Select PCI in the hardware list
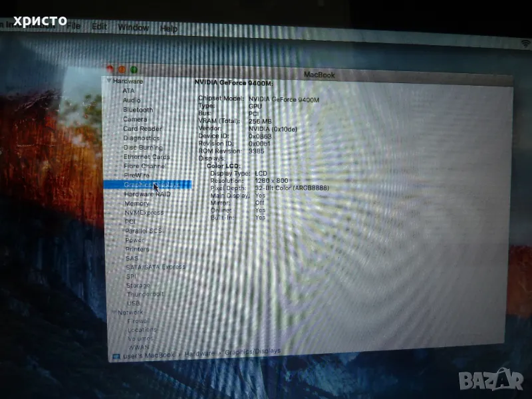 click(130, 221)
